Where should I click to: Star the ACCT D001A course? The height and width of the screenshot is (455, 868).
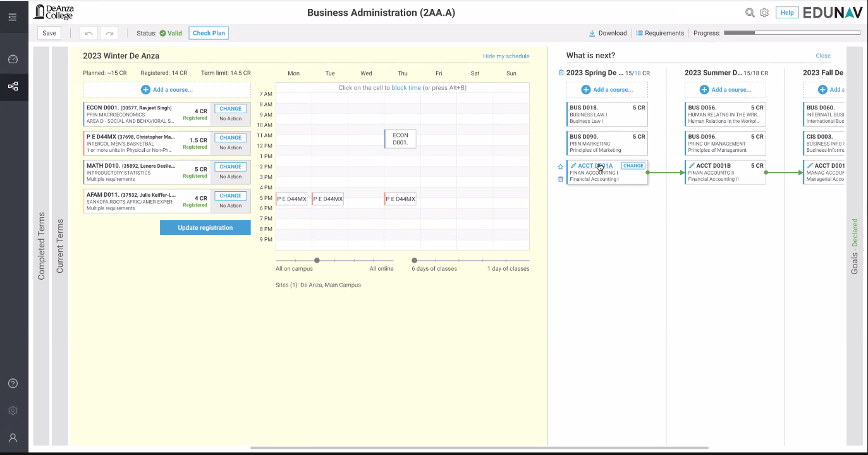coord(560,167)
